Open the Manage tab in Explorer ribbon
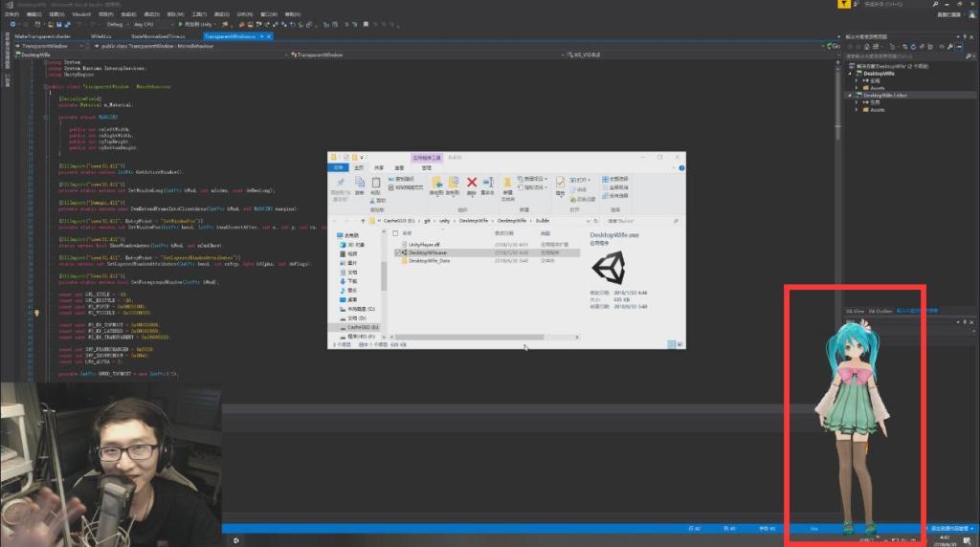 pos(426,168)
